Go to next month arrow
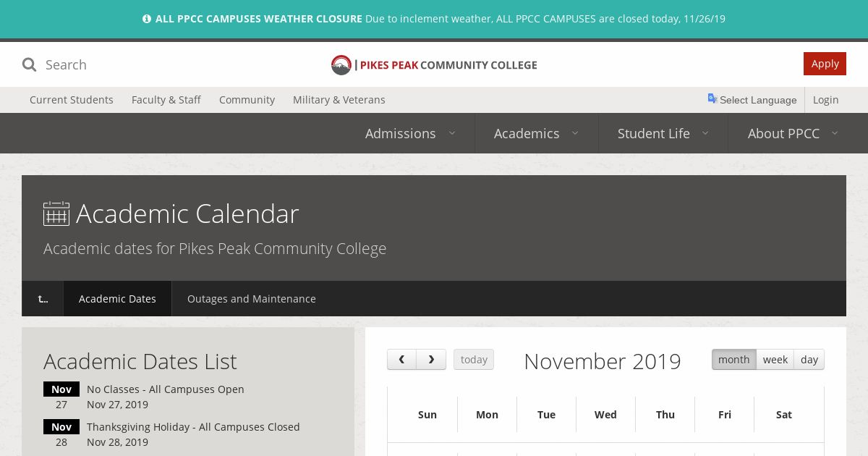 [x=432, y=360]
